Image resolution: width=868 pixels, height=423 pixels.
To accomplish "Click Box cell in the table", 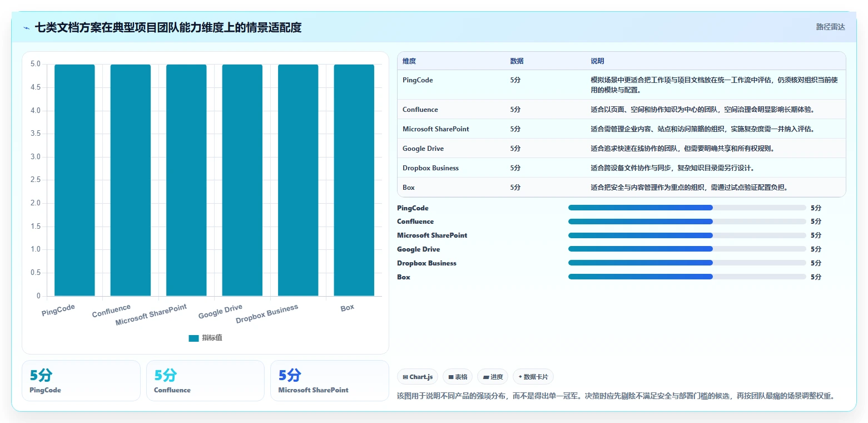I will (409, 188).
